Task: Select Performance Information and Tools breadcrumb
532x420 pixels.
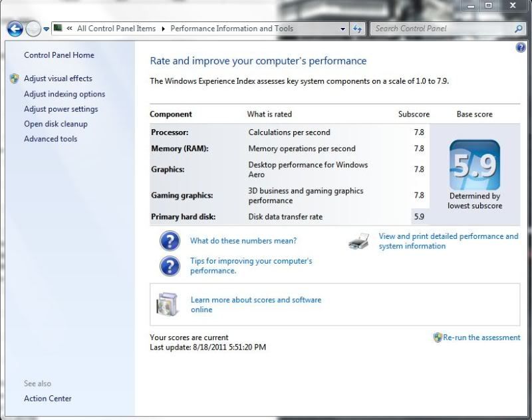Action: 231,29
